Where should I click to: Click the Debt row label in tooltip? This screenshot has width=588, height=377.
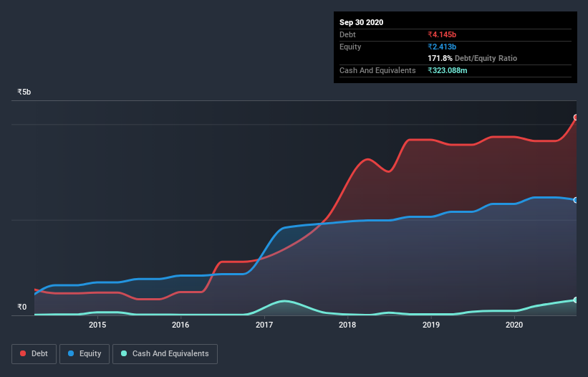click(347, 34)
